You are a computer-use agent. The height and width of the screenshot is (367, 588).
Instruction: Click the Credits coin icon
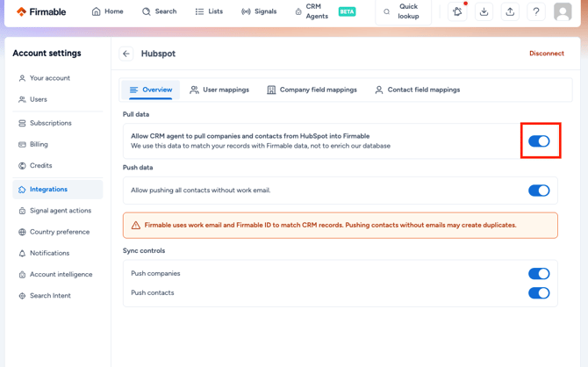tap(22, 165)
